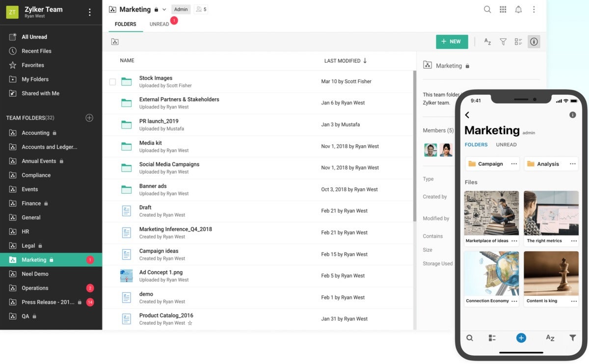Sort by the Last Modified column header
This screenshot has width=589, height=364.
(346, 61)
